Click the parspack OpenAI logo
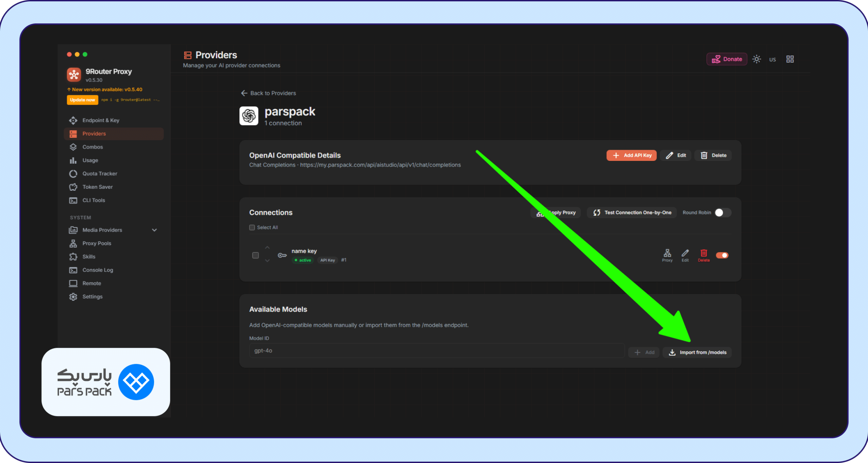The height and width of the screenshot is (463, 868). [249, 116]
